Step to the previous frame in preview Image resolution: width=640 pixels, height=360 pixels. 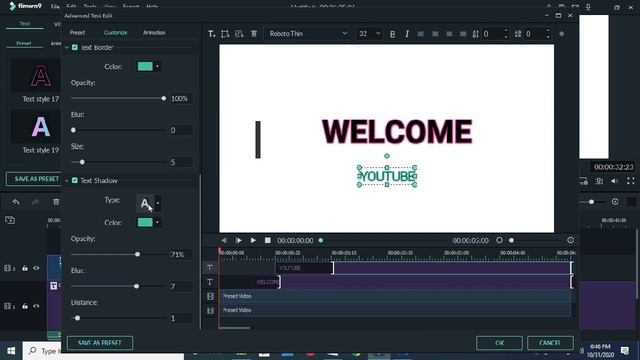pyautogui.click(x=224, y=240)
